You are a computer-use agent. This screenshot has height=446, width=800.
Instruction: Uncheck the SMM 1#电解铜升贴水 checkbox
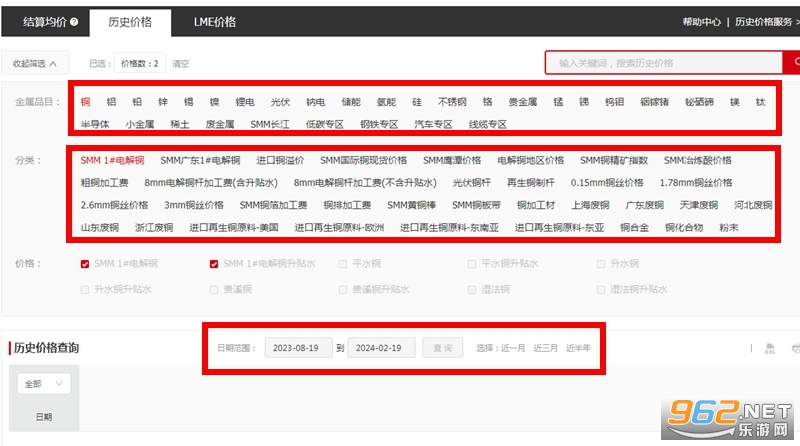[x=214, y=264]
